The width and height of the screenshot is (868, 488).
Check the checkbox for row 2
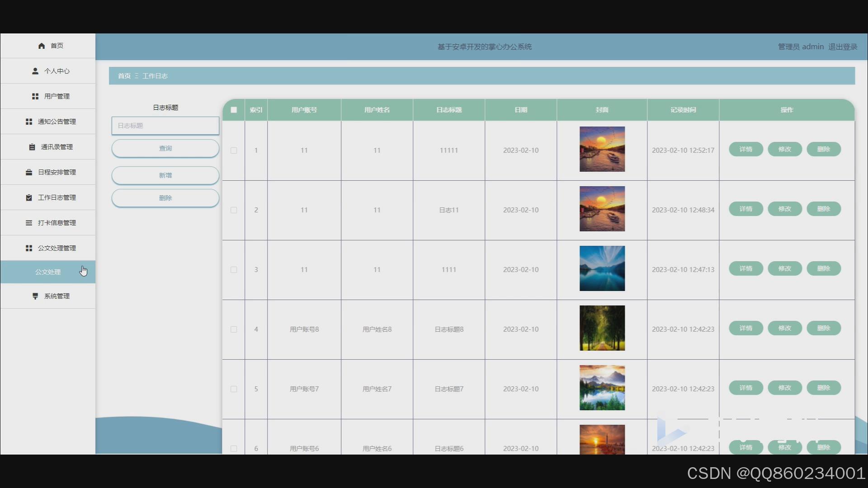(x=234, y=210)
